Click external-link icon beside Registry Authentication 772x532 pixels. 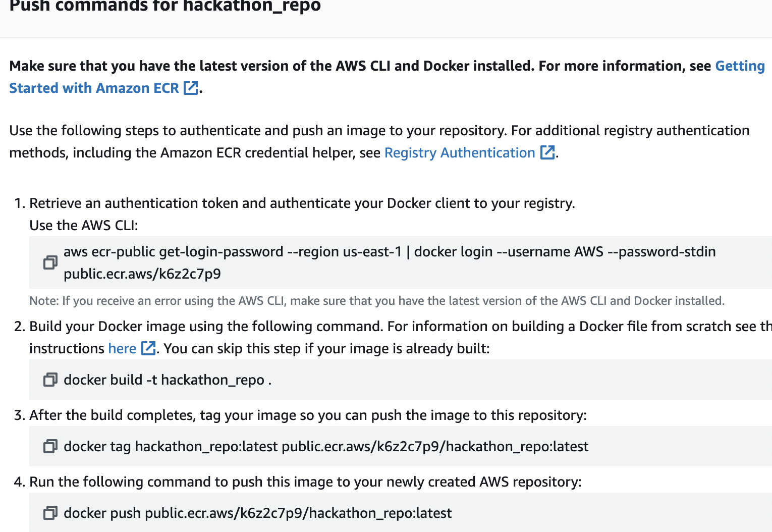click(547, 152)
